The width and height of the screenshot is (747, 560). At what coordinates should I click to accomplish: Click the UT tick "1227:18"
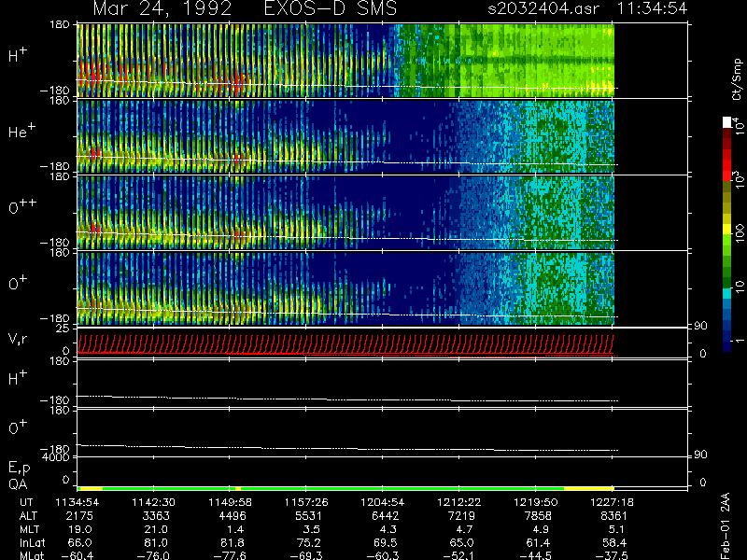(613, 502)
